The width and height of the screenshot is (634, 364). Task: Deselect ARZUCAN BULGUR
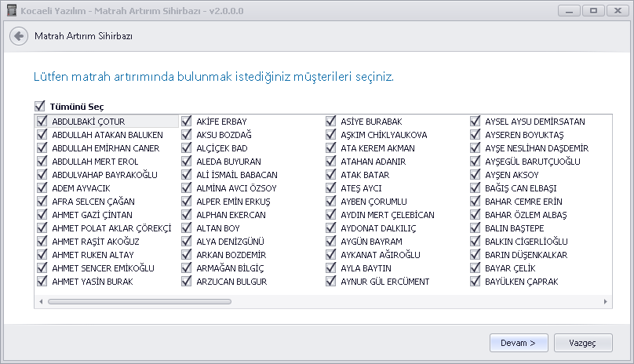[x=187, y=282]
